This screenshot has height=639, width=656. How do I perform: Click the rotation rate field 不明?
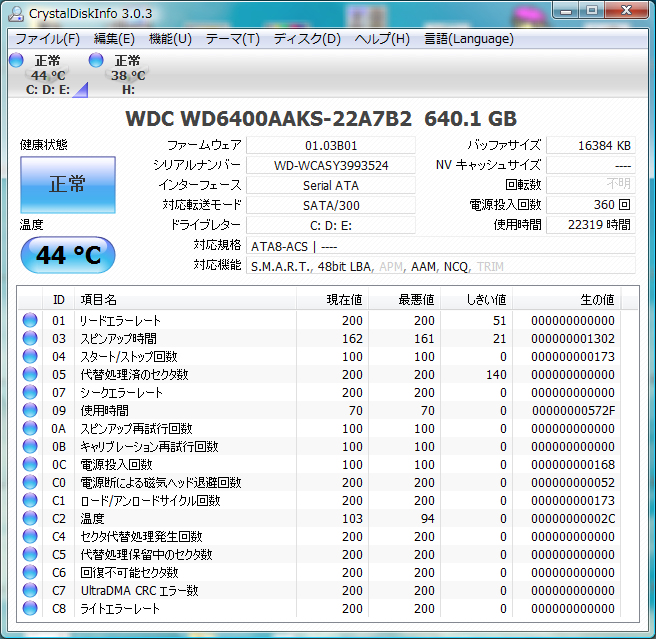point(591,185)
